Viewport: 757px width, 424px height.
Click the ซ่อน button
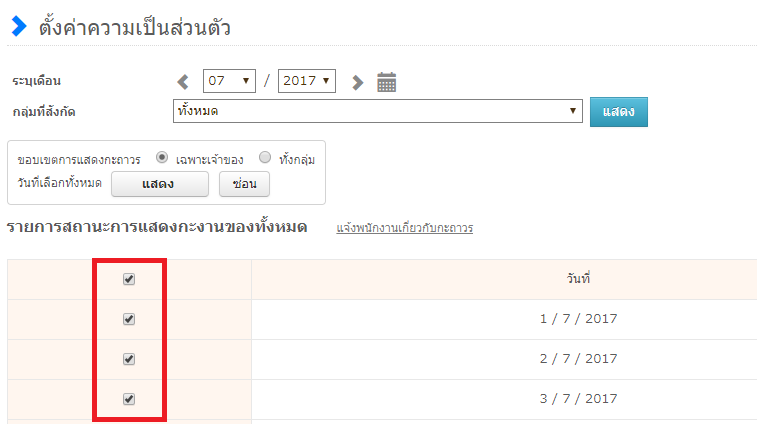[244, 184]
